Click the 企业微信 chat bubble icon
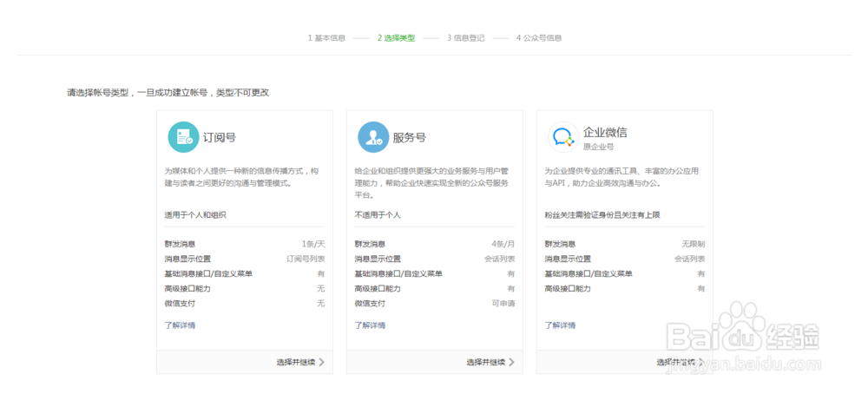 [562, 137]
